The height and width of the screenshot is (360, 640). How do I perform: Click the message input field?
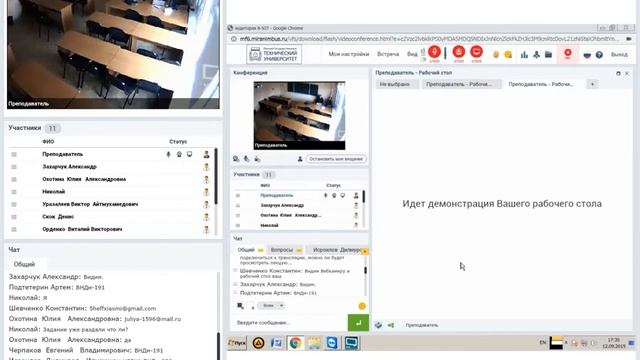[289, 323]
